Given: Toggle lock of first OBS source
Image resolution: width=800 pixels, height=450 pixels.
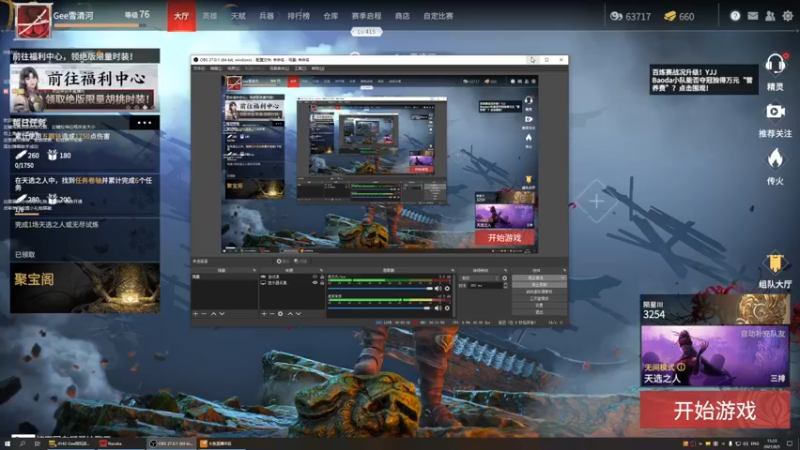Looking at the screenshot, I should 322,277.
